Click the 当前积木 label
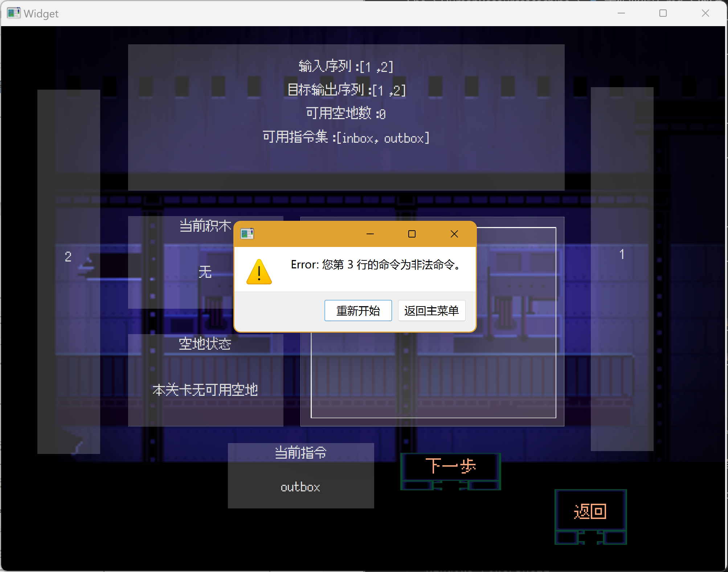Screen dimensions: 728x572 [205, 226]
